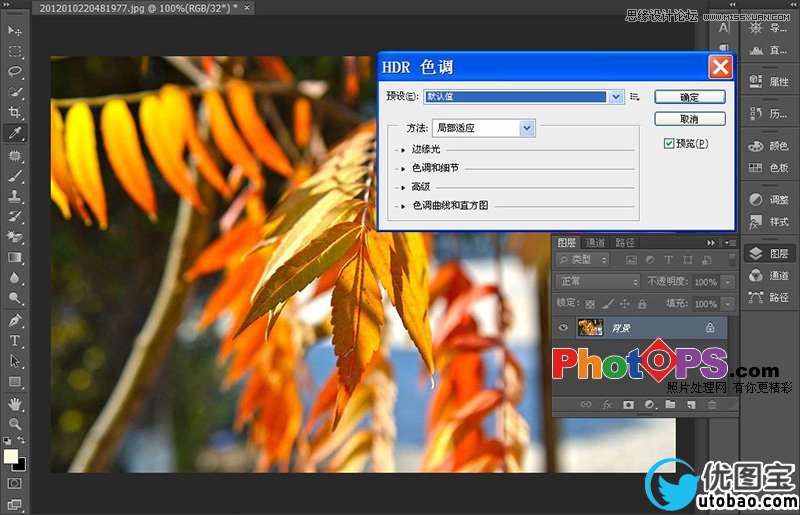Open the 样式 styles panel icon

click(x=756, y=222)
